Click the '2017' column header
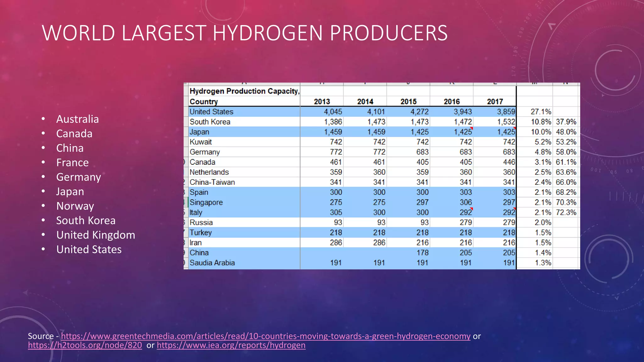Image resolution: width=644 pixels, height=362 pixels. pyautogui.click(x=495, y=101)
